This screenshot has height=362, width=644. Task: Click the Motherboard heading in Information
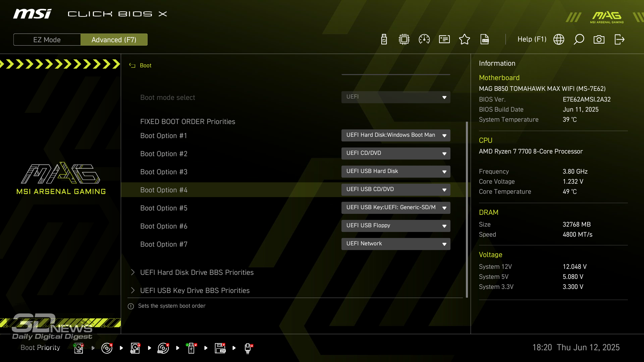499,78
